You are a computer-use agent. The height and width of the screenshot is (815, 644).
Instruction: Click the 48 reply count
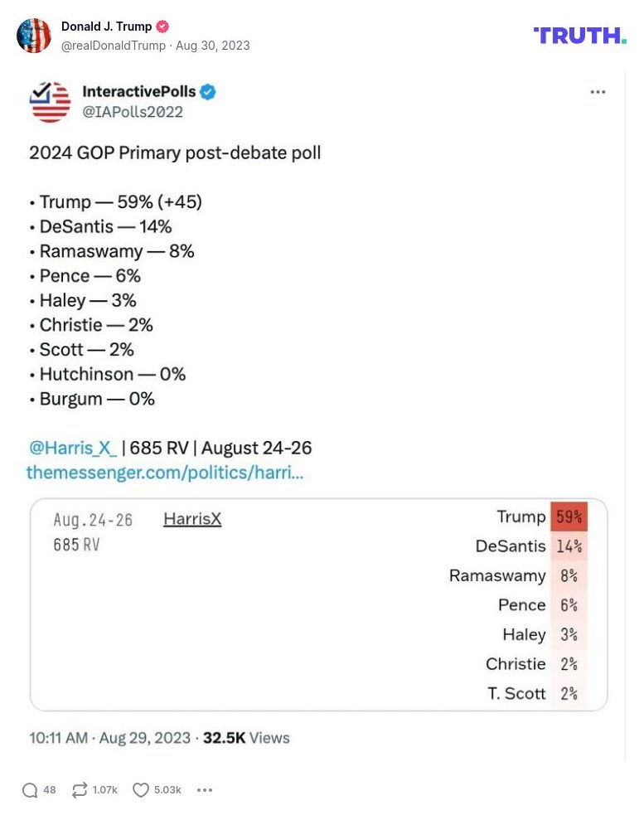pyautogui.click(x=51, y=790)
